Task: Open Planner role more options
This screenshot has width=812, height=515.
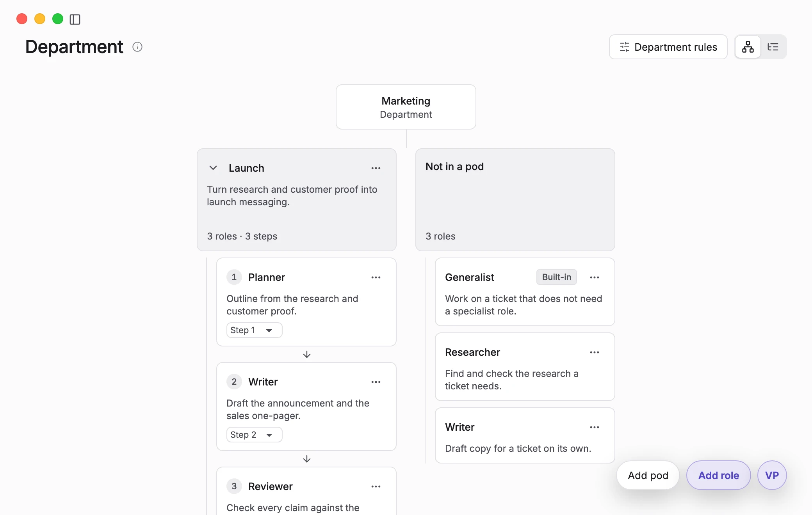Action: pyautogui.click(x=376, y=277)
